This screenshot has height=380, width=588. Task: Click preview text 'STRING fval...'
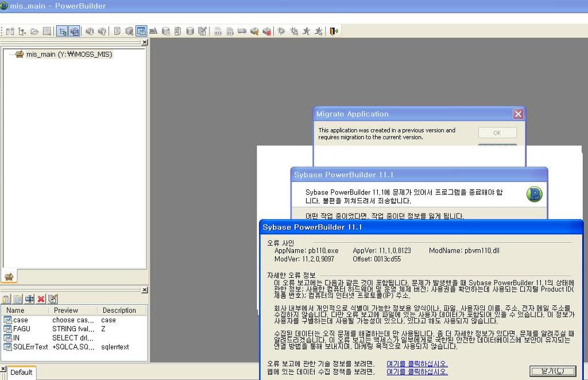(73, 329)
